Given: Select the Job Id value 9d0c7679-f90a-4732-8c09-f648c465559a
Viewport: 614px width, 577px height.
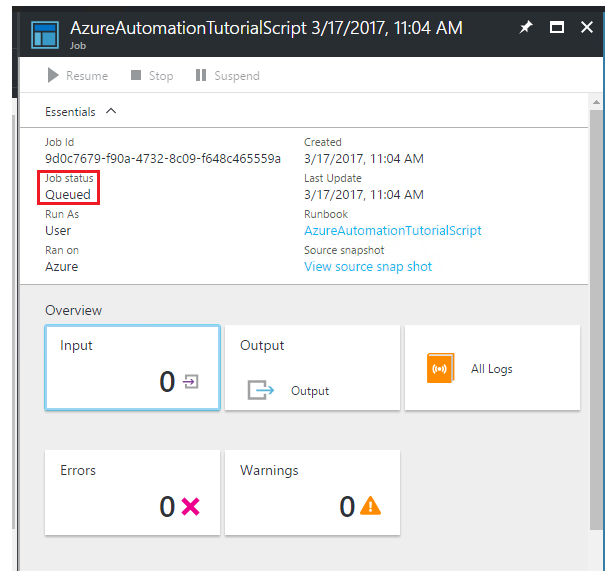Looking at the screenshot, I should [163, 159].
